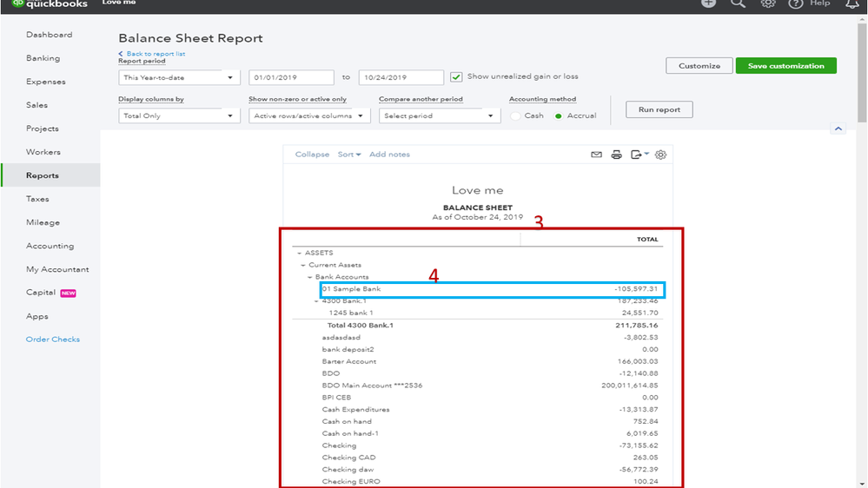868x488 pixels.
Task: Open the settings gear in top bar
Action: click(x=767, y=3)
